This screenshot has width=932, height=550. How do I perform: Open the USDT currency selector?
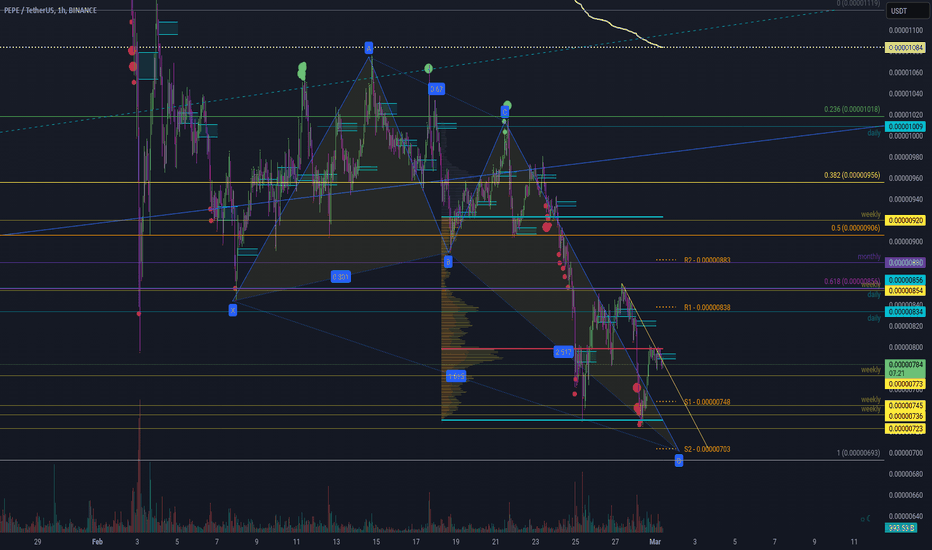[x=906, y=11]
